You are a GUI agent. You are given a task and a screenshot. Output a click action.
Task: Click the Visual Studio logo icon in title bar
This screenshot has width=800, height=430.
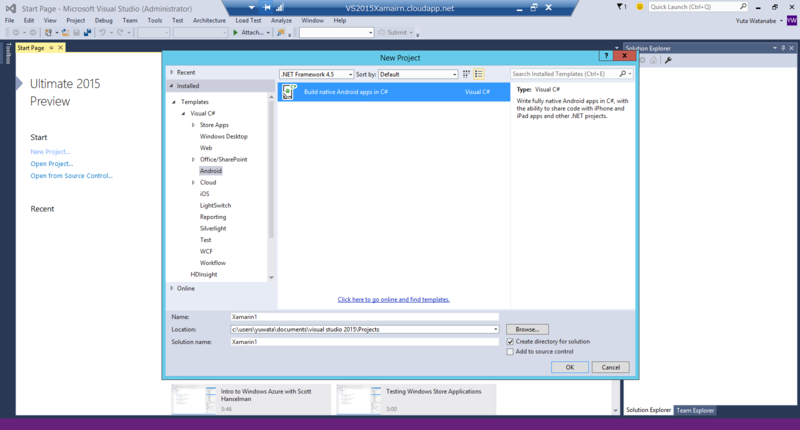pos(10,8)
